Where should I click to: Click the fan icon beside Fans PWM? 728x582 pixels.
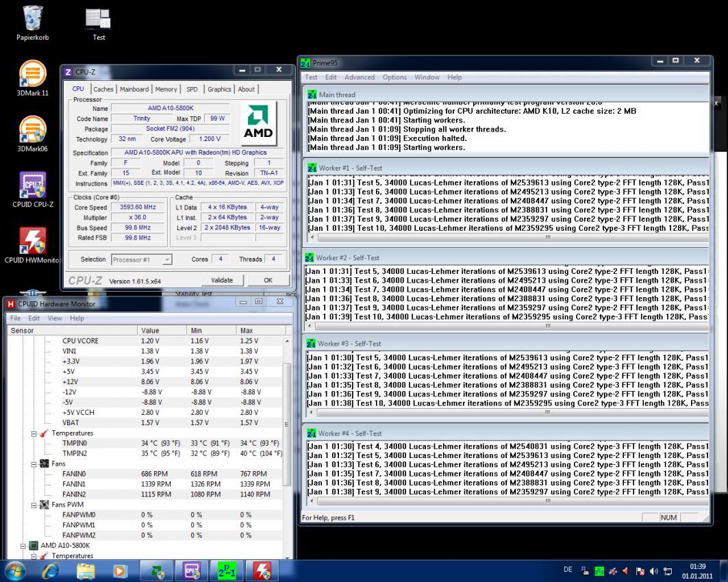click(x=45, y=505)
